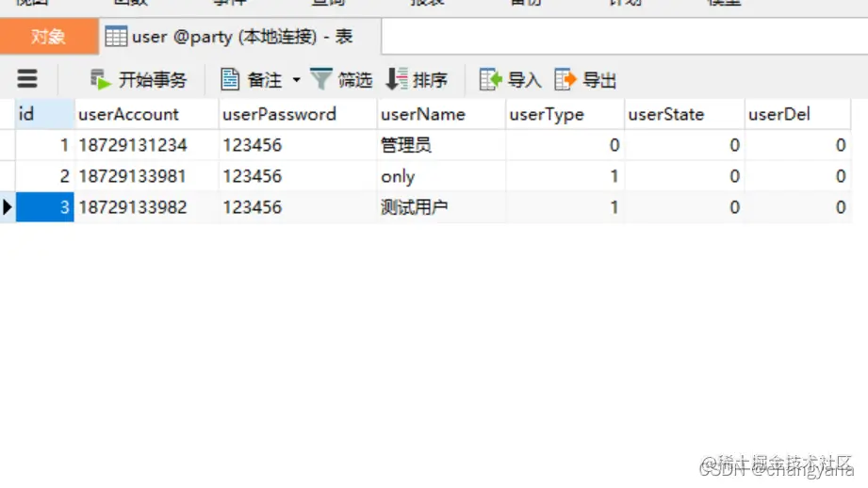Select userType cell in only row
This screenshot has width=868, height=488.
(x=565, y=176)
